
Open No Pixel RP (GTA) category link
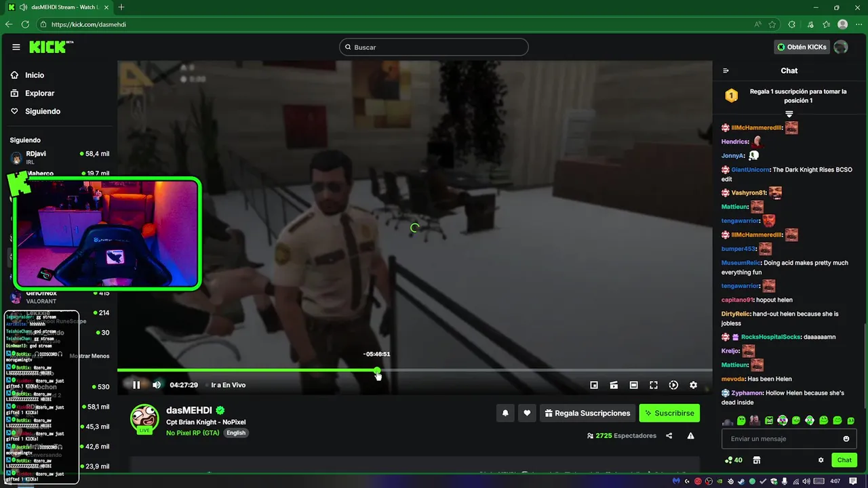[x=193, y=433]
